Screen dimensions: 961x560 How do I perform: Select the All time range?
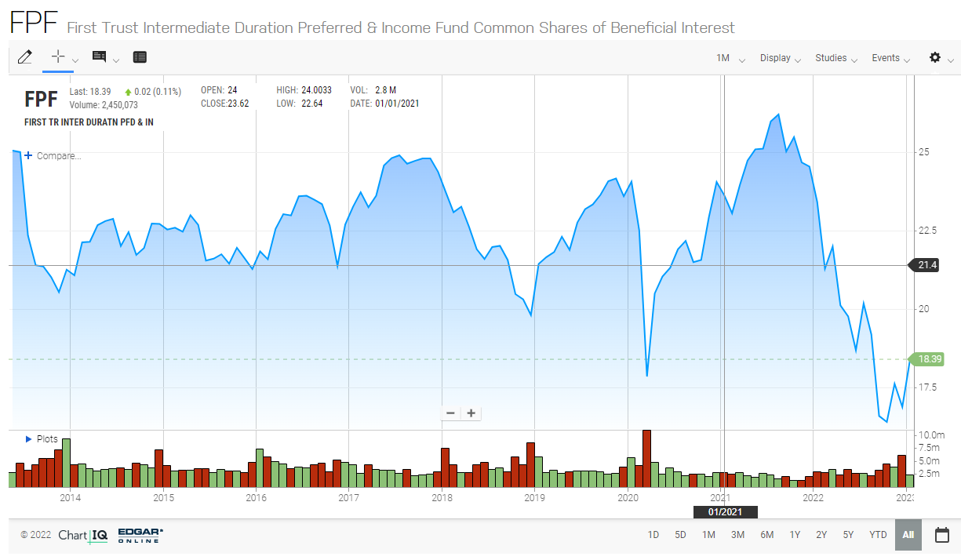[x=908, y=535]
